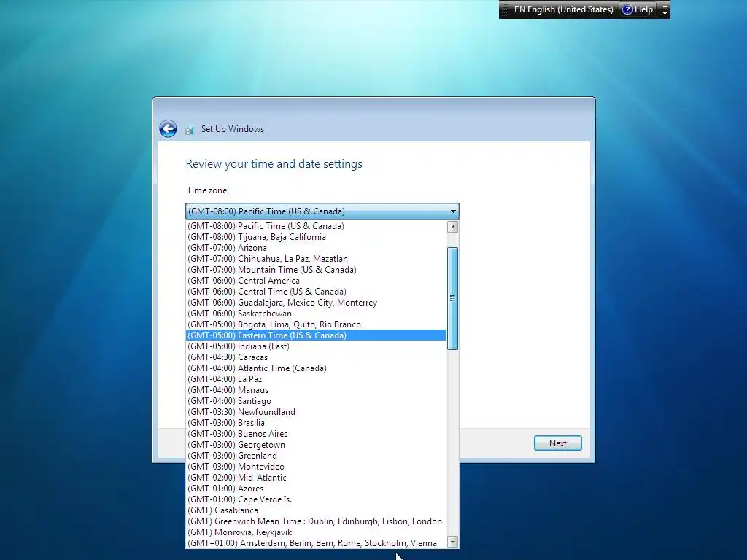Select (GMT-01:00) Azores
Viewport: 747px width, 560px height.
[316, 489]
